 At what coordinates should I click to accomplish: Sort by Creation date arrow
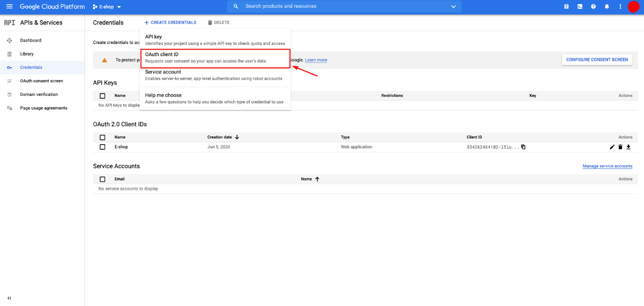pos(237,137)
